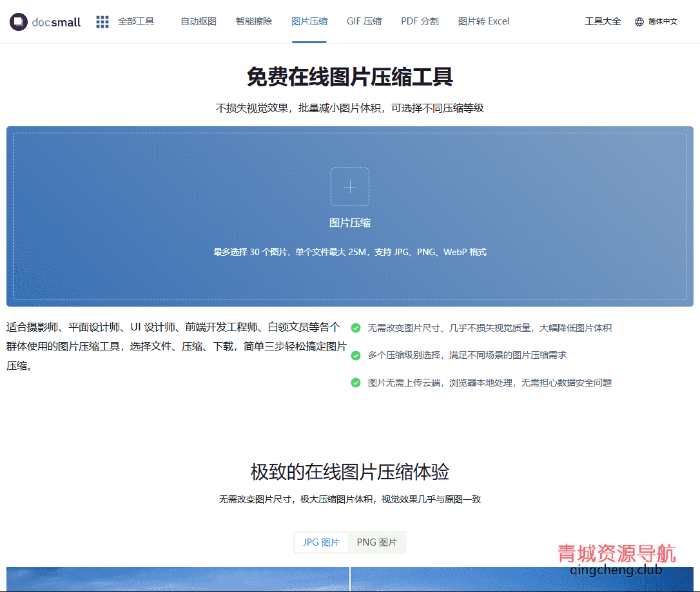
Task: Click the 工具大全 link
Action: [603, 21]
